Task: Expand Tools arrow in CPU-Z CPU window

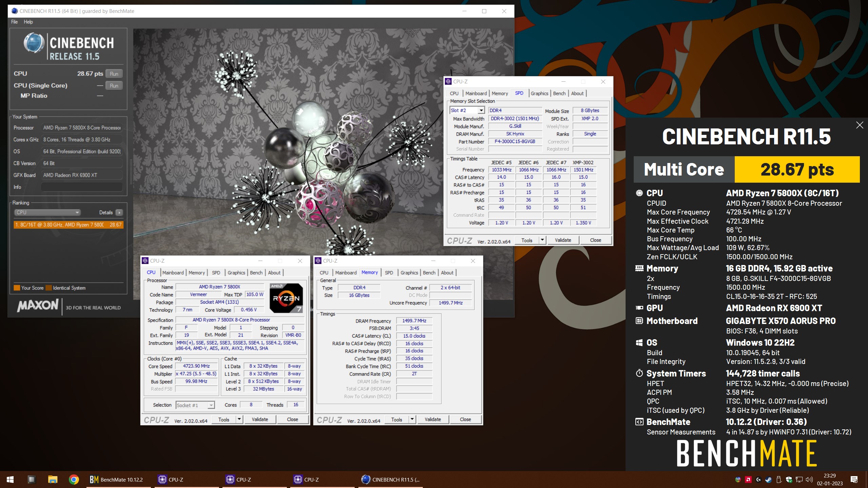Action: click(239, 420)
